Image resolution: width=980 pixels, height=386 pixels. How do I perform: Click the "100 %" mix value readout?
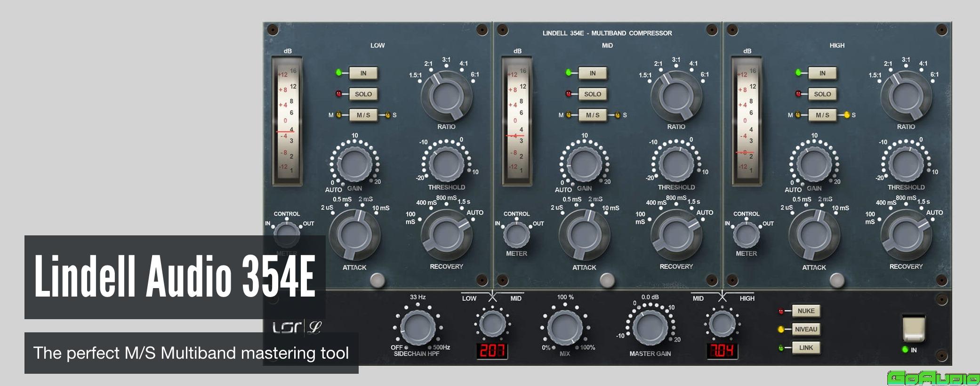coord(565,297)
